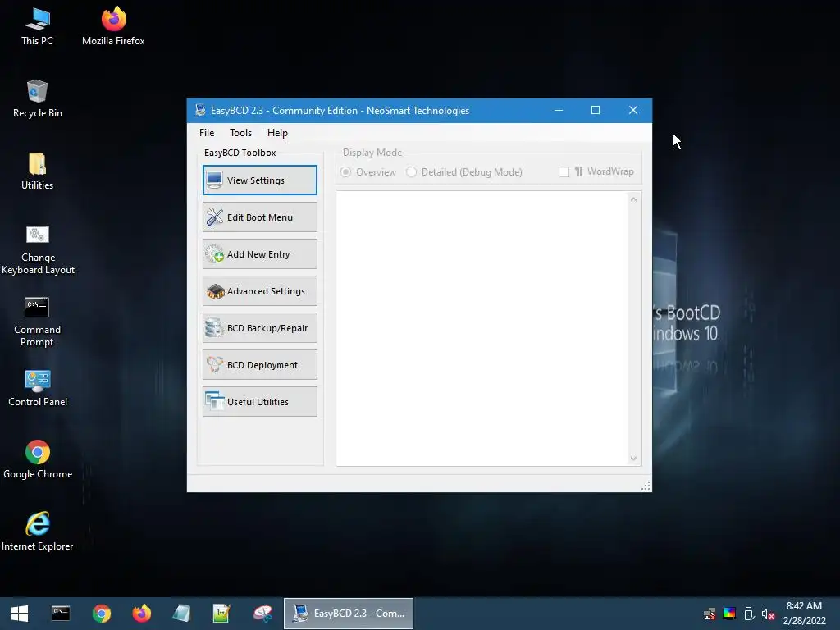Go to Advanced Settings
Viewport: 840px width, 630px height.
tap(260, 291)
